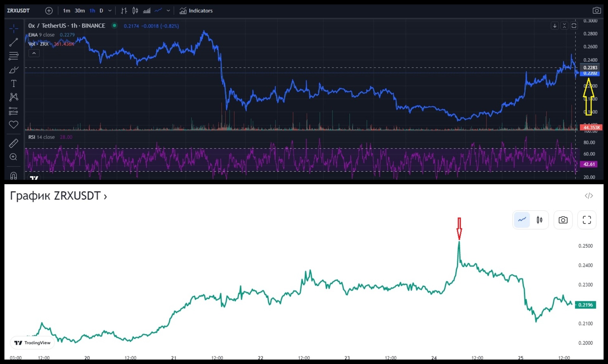Open the timeframe dropdown chevron
This screenshot has height=364, width=608.
click(x=110, y=11)
